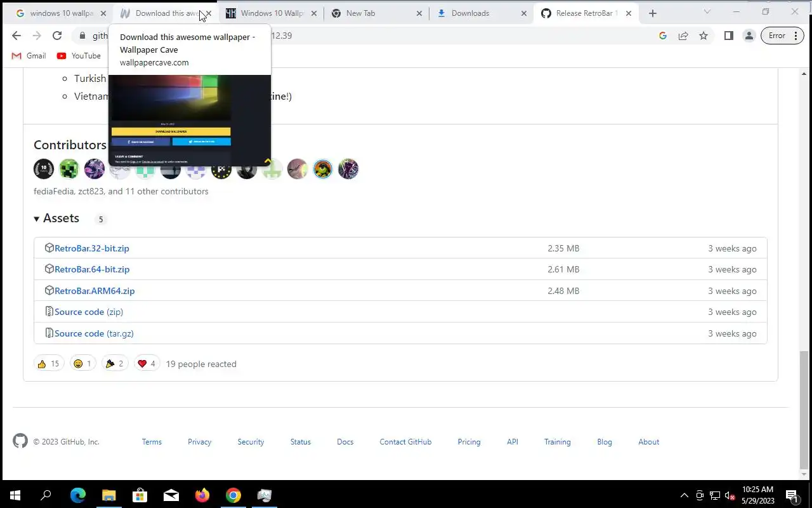The height and width of the screenshot is (508, 812).
Task: Open the Terms footer link
Action: [x=152, y=442]
